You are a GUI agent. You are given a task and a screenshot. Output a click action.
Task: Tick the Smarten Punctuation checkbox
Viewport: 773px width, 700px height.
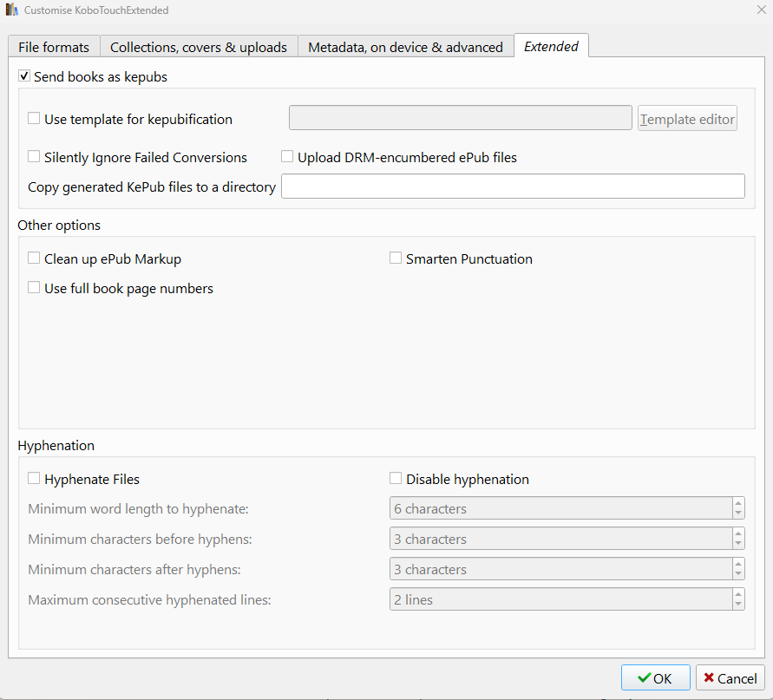coord(396,258)
